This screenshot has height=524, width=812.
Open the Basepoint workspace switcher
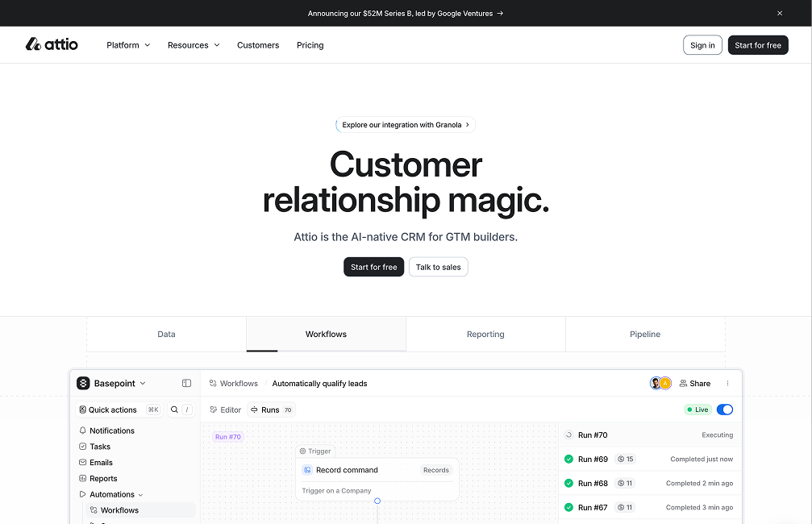[x=112, y=384]
